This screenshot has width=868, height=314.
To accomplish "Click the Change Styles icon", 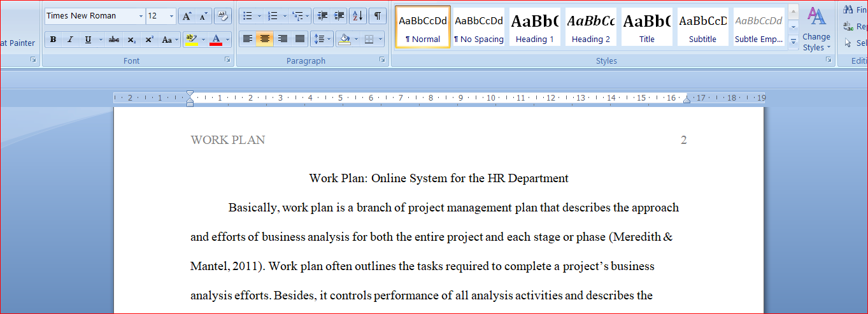I will tap(816, 29).
